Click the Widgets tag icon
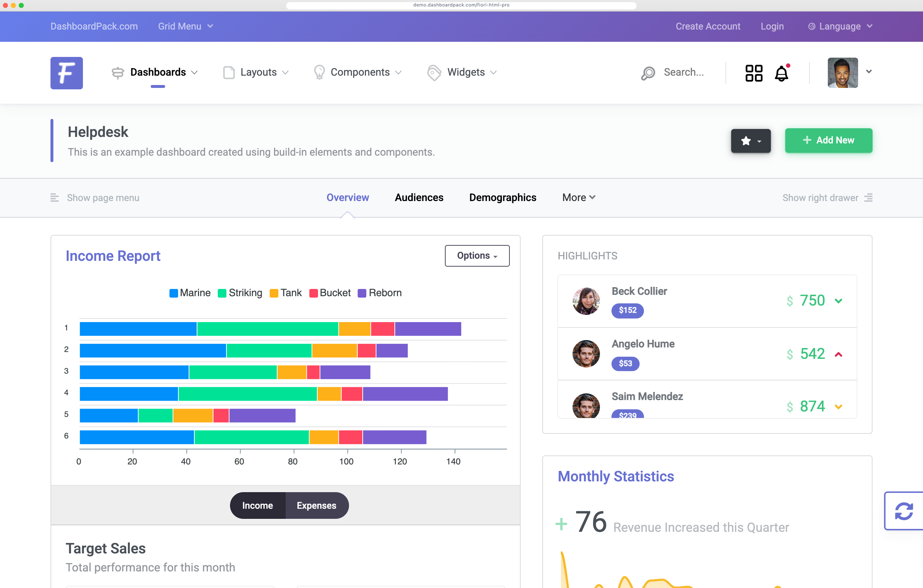The image size is (923, 588). point(434,72)
